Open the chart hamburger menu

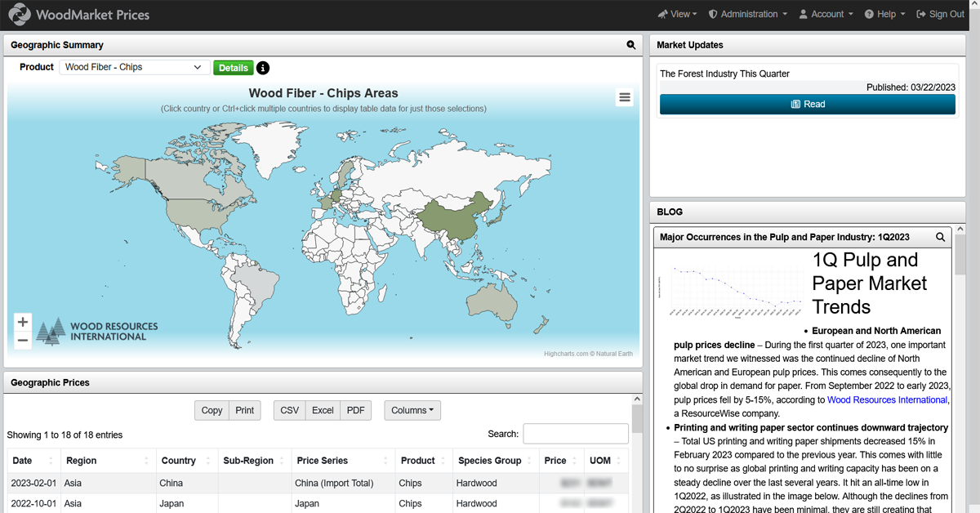point(625,97)
